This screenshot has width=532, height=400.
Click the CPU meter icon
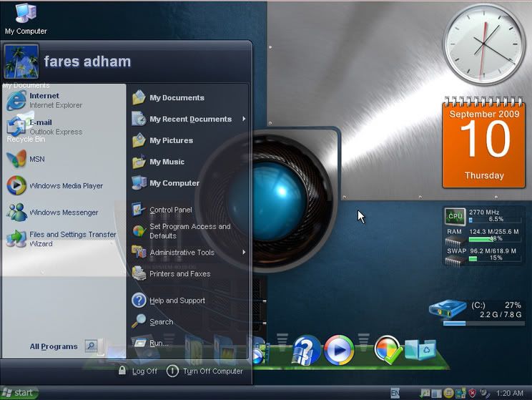tap(455, 216)
